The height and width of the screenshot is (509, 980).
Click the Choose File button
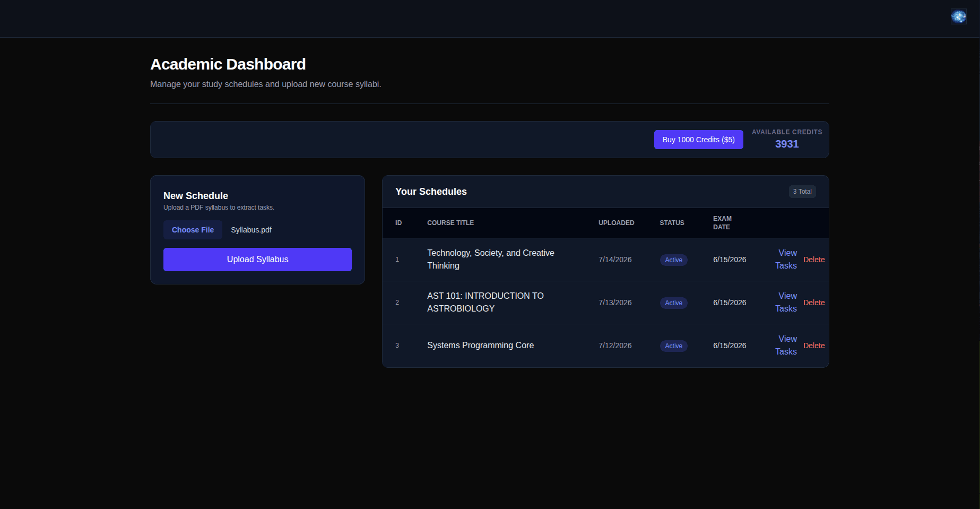(193, 230)
